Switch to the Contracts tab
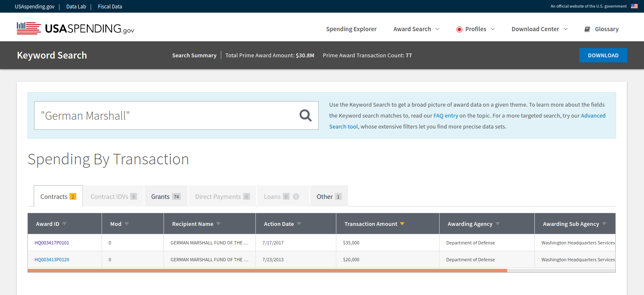This screenshot has height=295, width=644. coord(58,196)
